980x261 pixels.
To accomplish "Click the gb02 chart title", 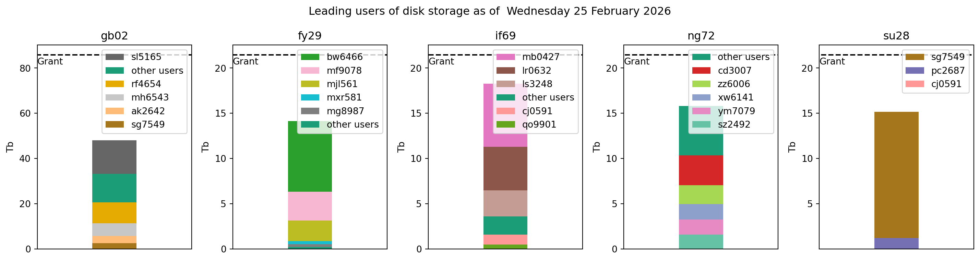I will [115, 36].
